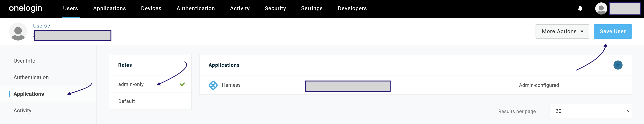Open the Activity side tab
The image size is (644, 124).
pos(22,110)
